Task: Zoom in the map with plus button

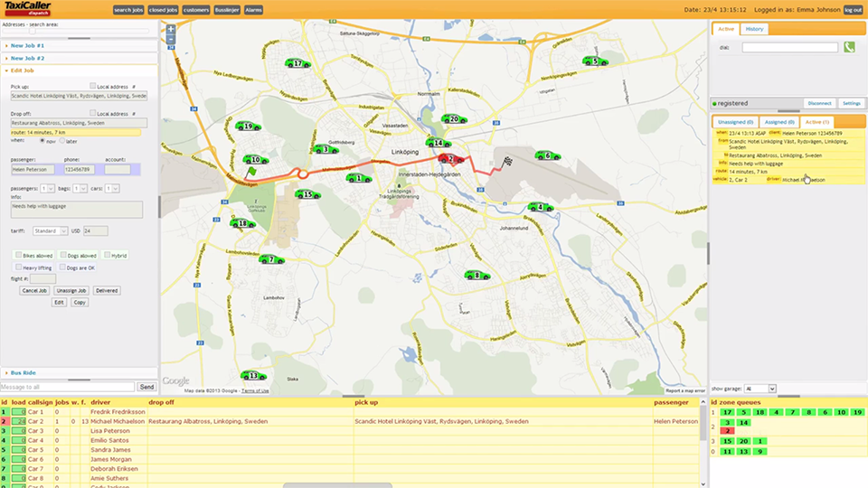Action: [171, 29]
